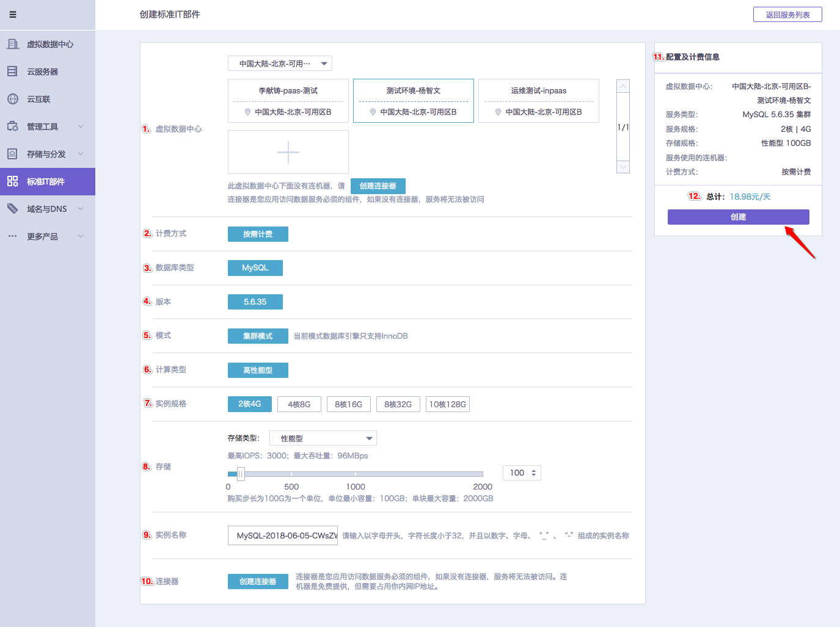Click the 管理工具 icon in sidebar
The image size is (840, 627).
pos(12,126)
